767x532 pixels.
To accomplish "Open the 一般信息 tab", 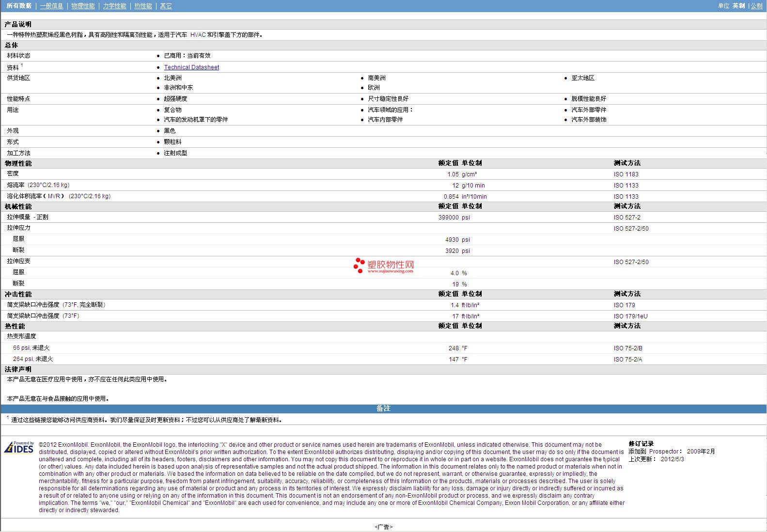I will [51, 6].
